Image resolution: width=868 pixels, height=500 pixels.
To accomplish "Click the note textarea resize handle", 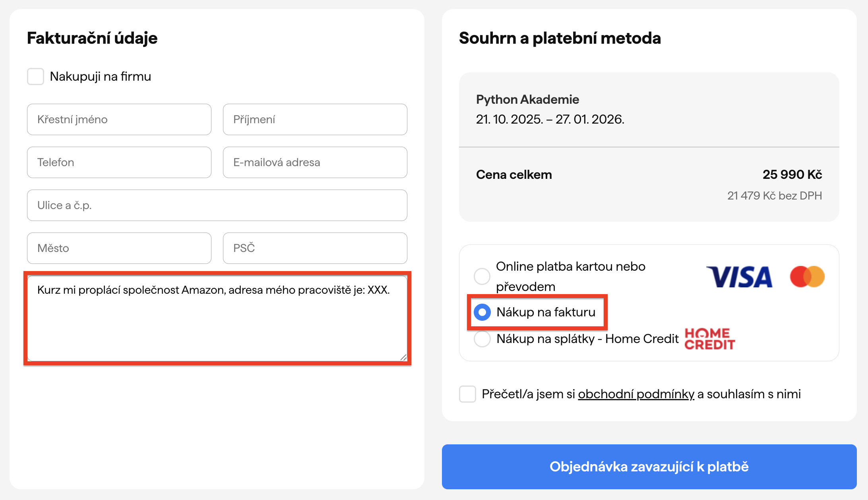I will click(x=403, y=357).
